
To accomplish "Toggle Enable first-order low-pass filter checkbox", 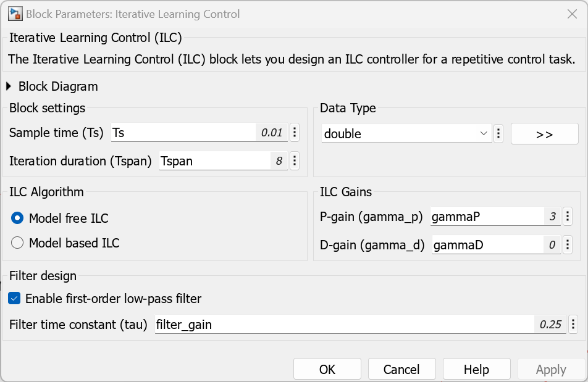I will [x=15, y=299].
